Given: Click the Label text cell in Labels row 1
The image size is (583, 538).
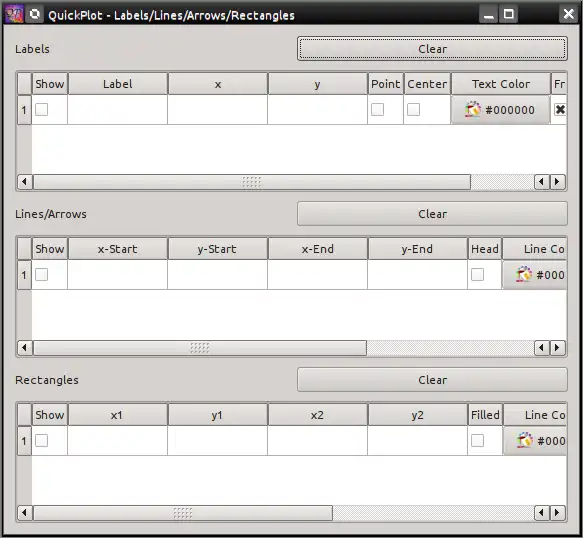Looking at the screenshot, I should click(x=117, y=110).
